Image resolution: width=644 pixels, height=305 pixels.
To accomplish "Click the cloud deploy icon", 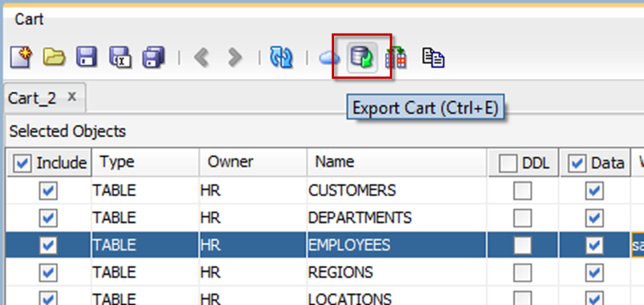I will click(329, 58).
